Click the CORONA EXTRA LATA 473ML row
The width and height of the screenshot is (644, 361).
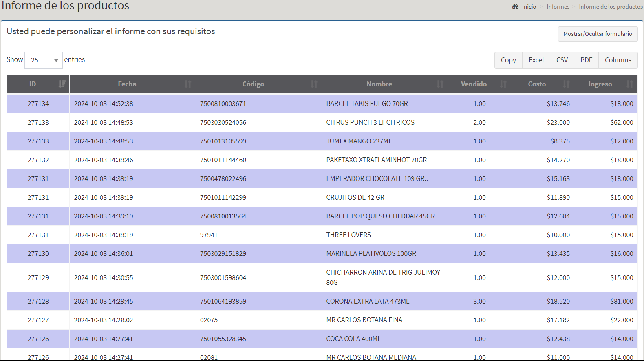368,302
